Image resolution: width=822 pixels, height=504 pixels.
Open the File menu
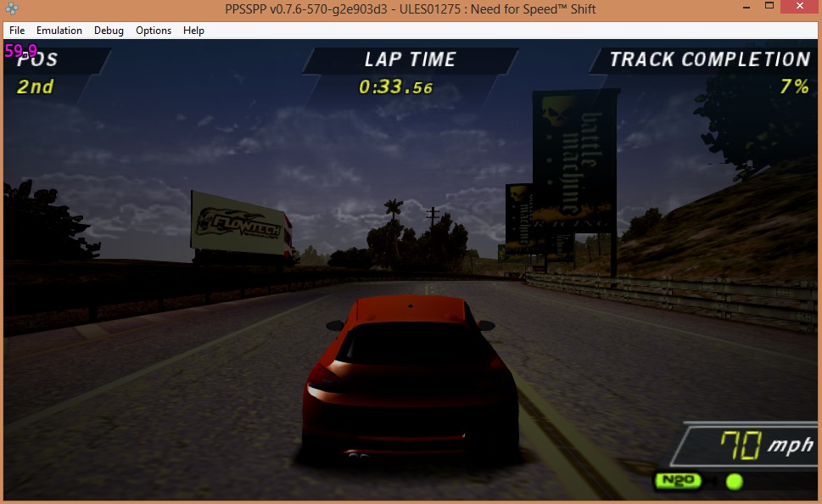[17, 31]
